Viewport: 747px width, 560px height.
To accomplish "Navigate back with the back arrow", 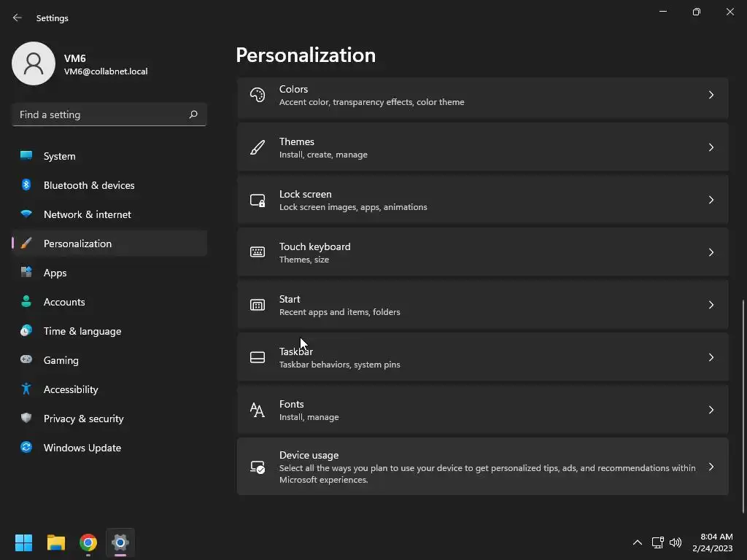I will point(18,17).
